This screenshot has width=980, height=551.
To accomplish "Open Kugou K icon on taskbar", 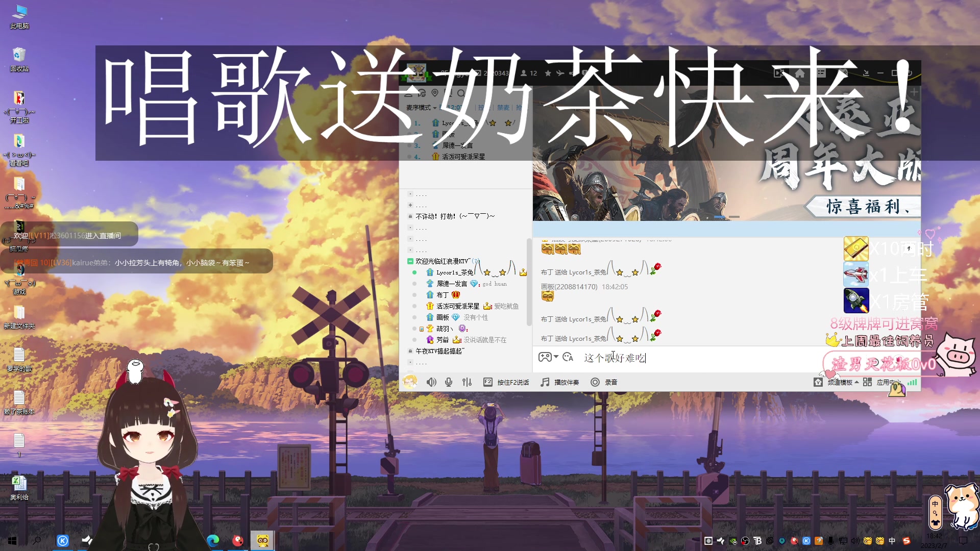I will pos(62,541).
